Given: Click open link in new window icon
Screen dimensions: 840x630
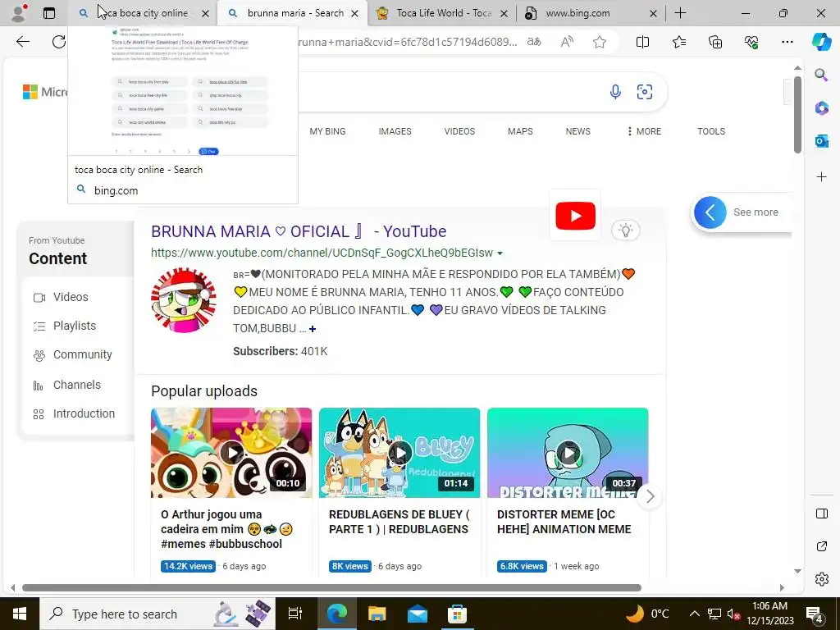Looking at the screenshot, I should [821, 546].
